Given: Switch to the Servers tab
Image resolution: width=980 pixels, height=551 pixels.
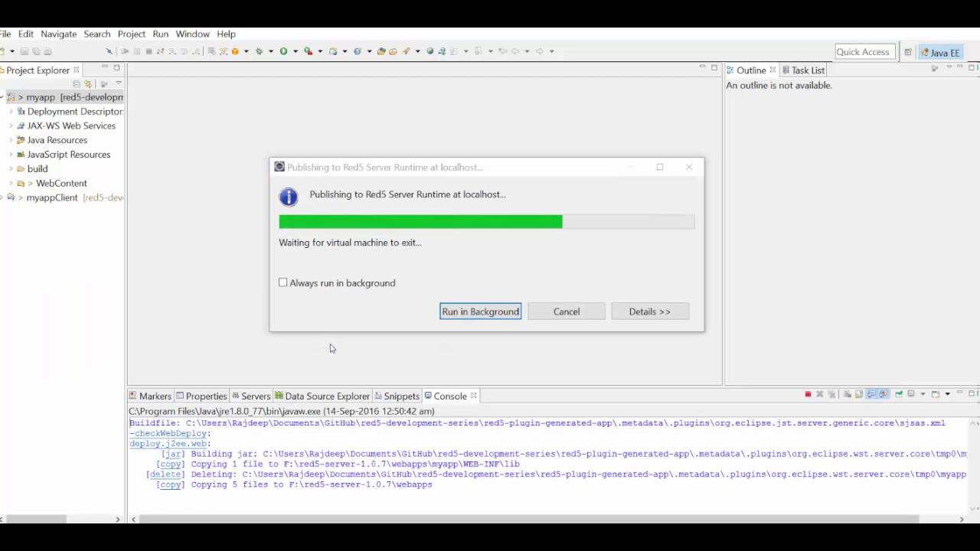Looking at the screenshot, I should [251, 396].
